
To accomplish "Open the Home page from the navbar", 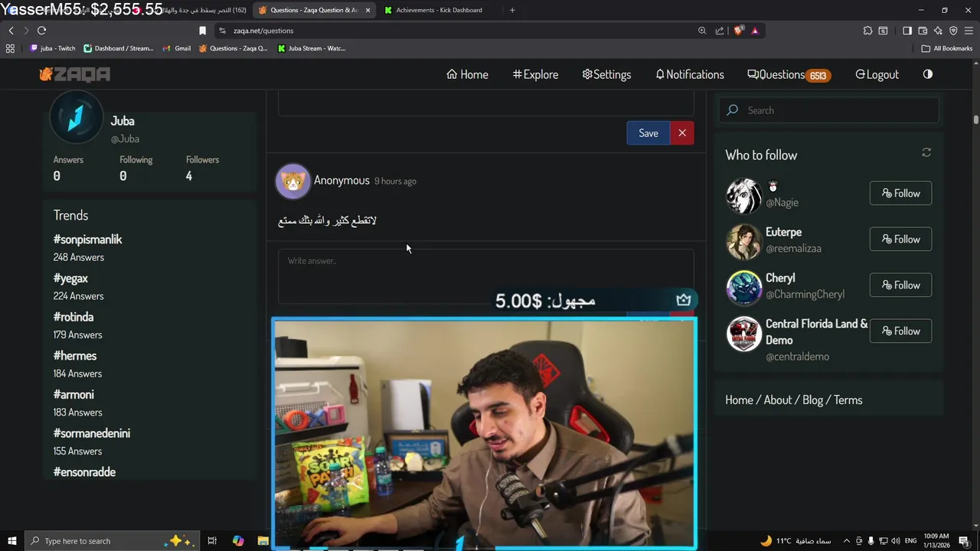I will [467, 74].
